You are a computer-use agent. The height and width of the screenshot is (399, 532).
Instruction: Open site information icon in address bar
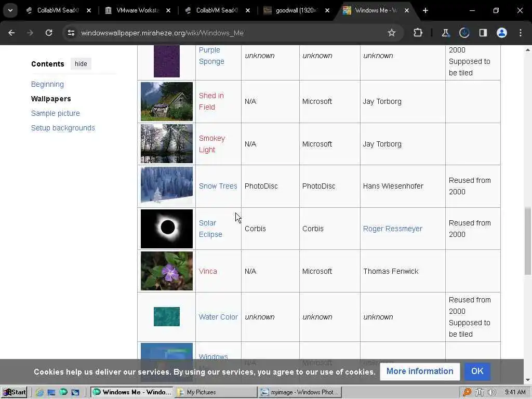(71, 33)
